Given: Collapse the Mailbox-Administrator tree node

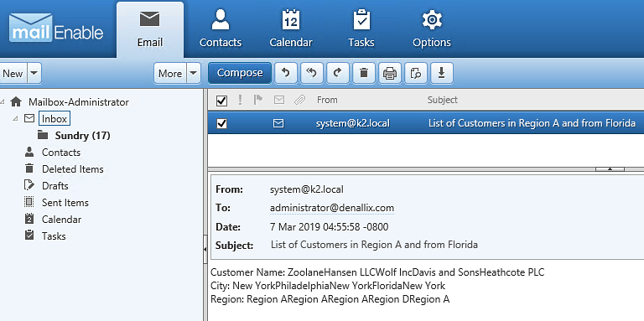Looking at the screenshot, I should pyautogui.click(x=3, y=101).
